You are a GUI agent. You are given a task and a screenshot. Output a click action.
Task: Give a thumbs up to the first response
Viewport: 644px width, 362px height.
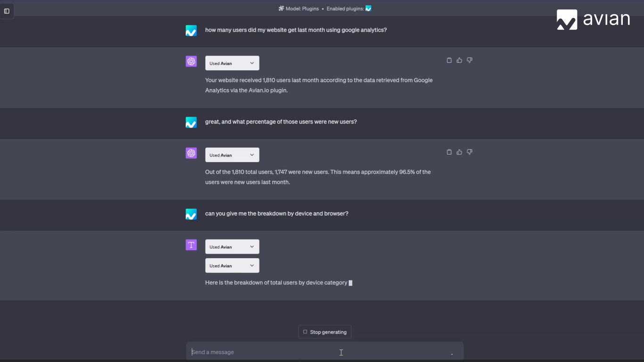[459, 60]
